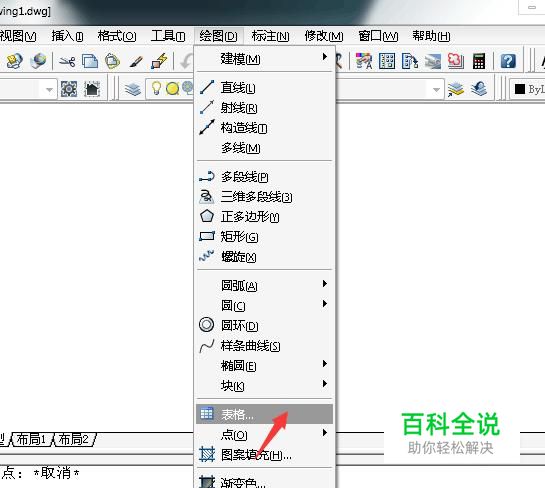Click the Undo arrow icon
The height and width of the screenshot is (488, 545).
tap(186, 62)
